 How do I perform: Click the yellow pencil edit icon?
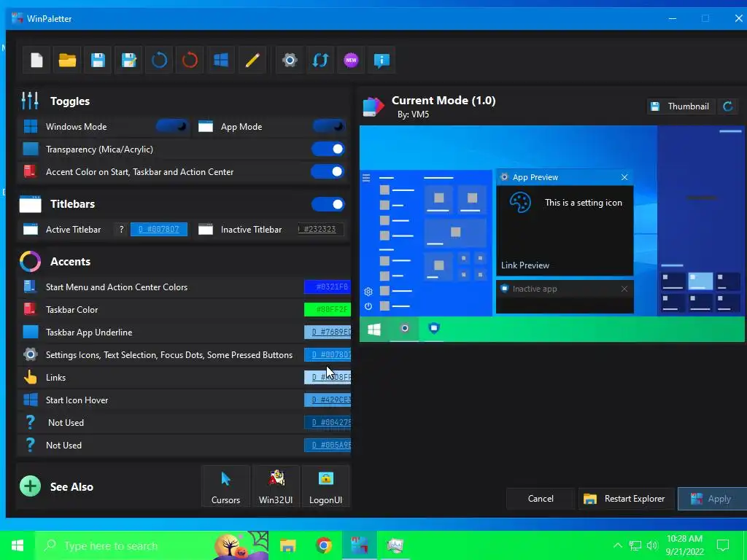[252, 60]
